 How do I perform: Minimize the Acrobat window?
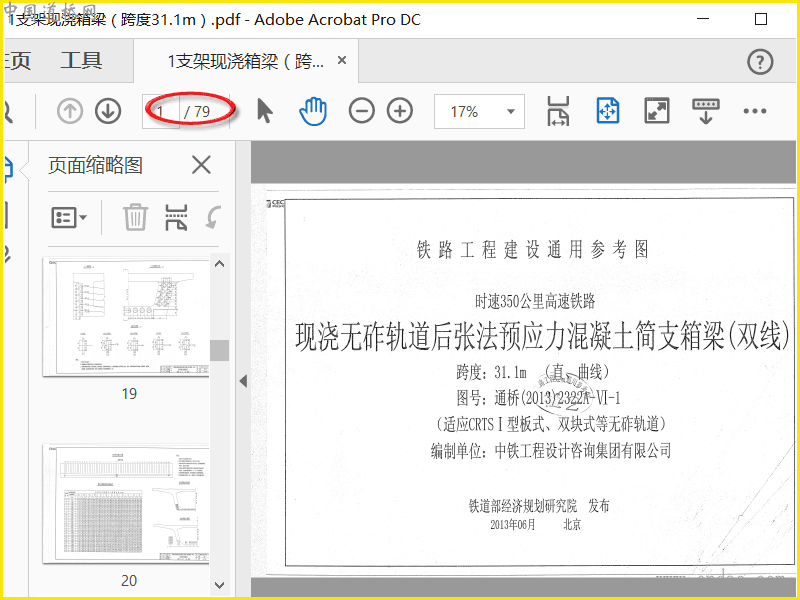(703, 19)
